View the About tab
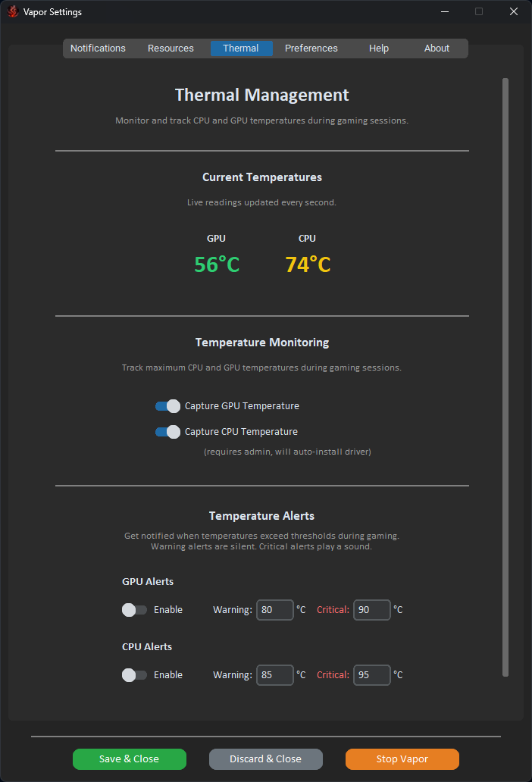The width and height of the screenshot is (532, 782). (x=437, y=48)
